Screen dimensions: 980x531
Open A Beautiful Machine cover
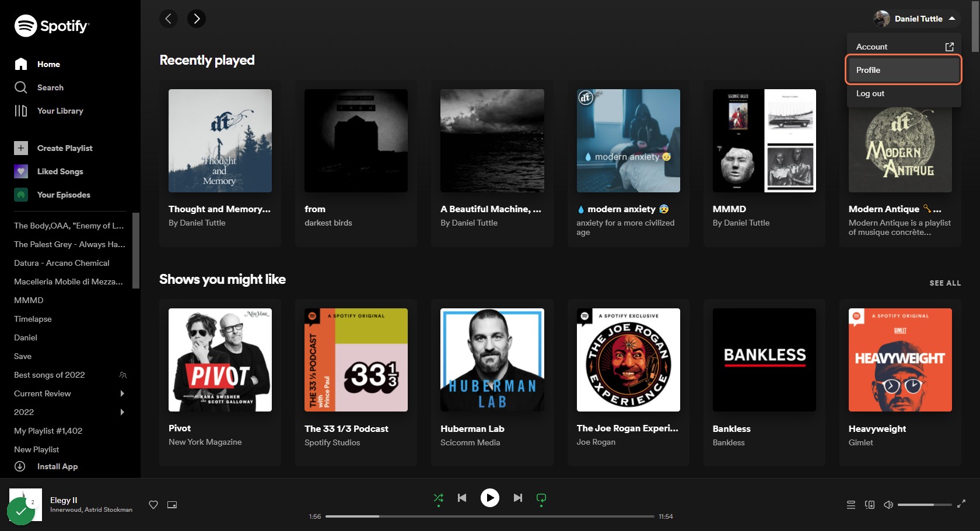tap(492, 140)
